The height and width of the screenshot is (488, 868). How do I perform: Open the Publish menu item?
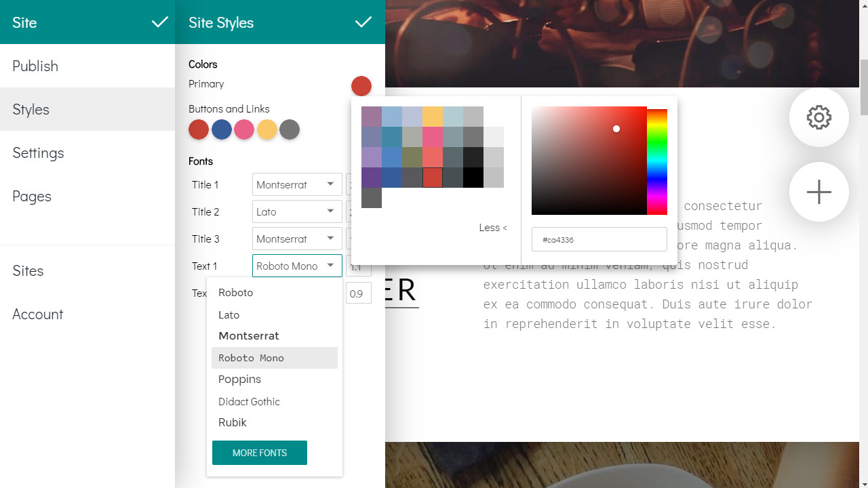coord(35,66)
